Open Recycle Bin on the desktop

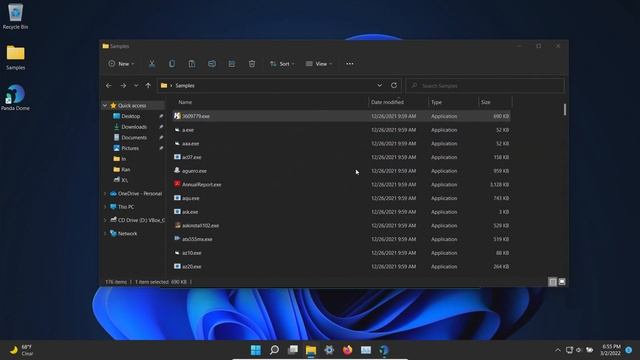pos(16,17)
